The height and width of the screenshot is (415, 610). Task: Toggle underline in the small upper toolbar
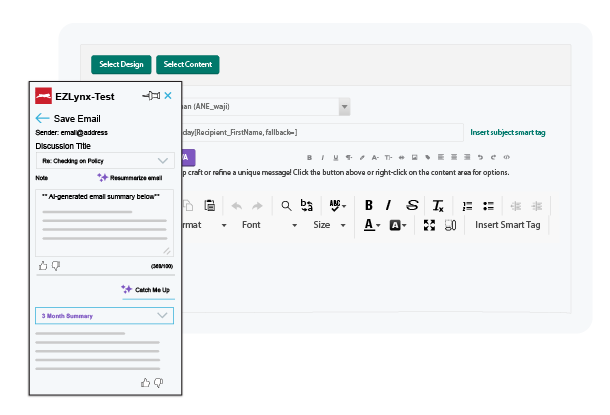(x=336, y=158)
